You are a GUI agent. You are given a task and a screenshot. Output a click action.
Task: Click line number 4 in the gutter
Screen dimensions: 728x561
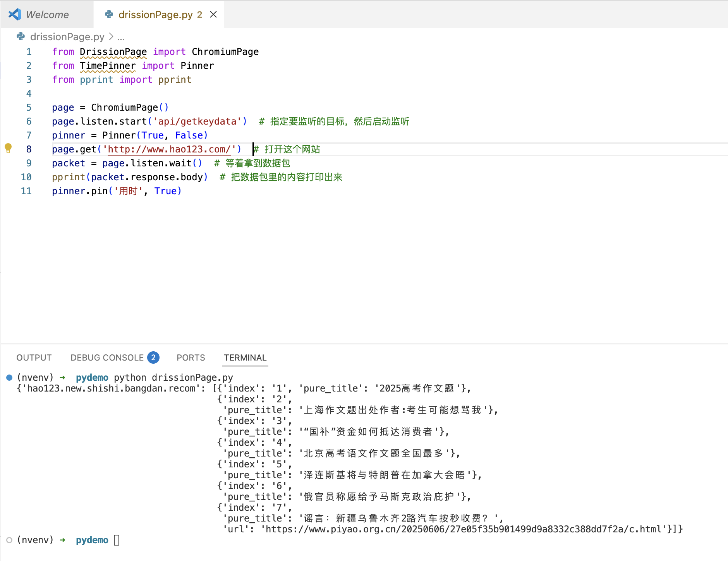point(29,94)
